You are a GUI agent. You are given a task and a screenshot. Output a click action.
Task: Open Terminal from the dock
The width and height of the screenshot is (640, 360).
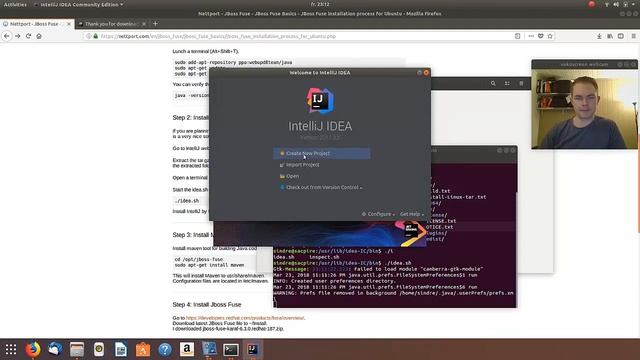[231, 349]
